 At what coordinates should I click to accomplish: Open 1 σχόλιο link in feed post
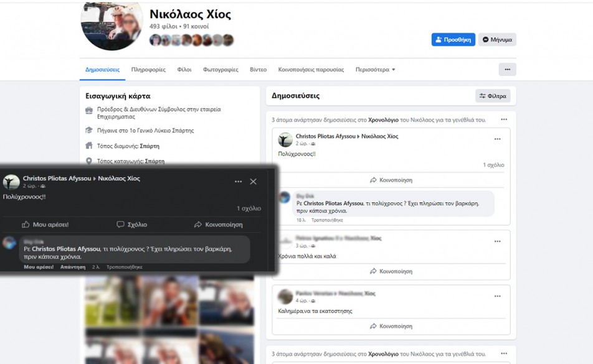(x=493, y=165)
